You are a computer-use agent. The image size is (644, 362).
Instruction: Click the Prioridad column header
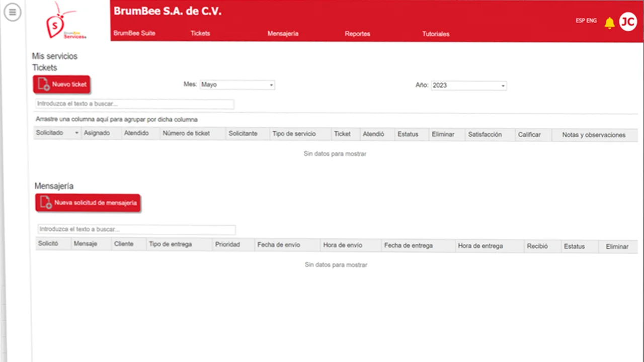233,244
